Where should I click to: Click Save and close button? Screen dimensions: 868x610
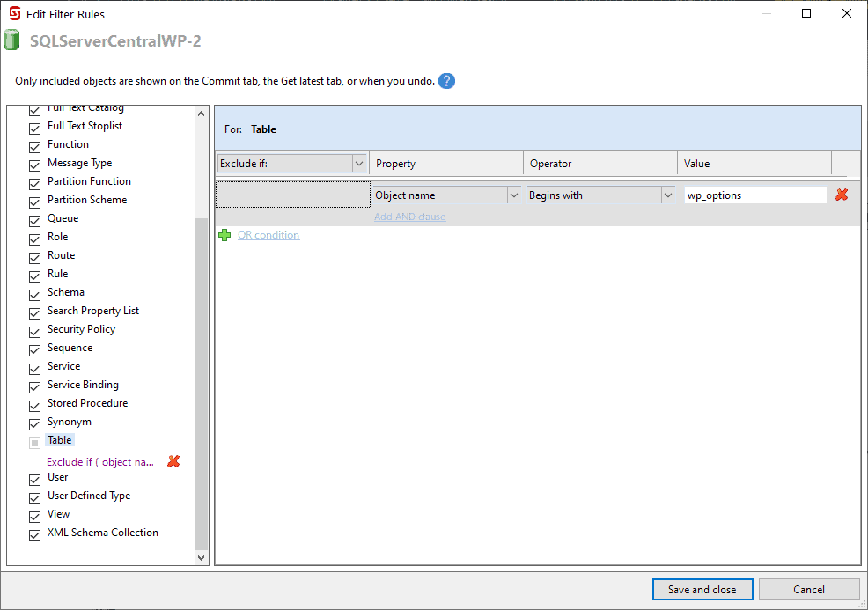702,590
